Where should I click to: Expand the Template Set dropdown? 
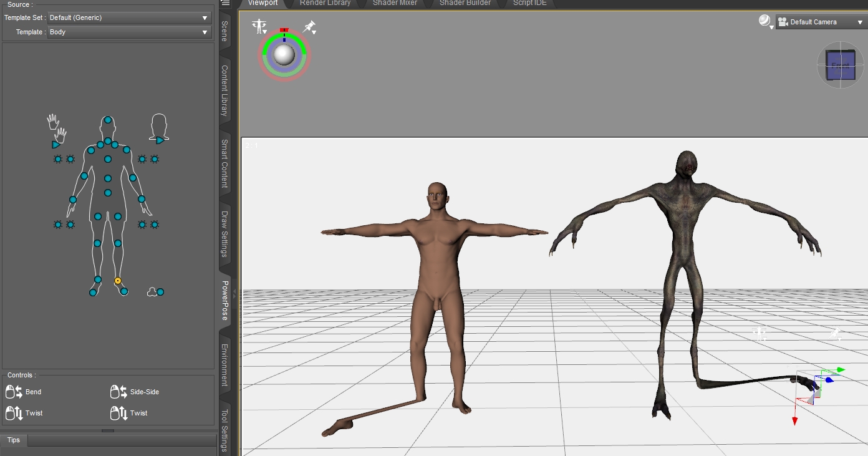(x=129, y=18)
